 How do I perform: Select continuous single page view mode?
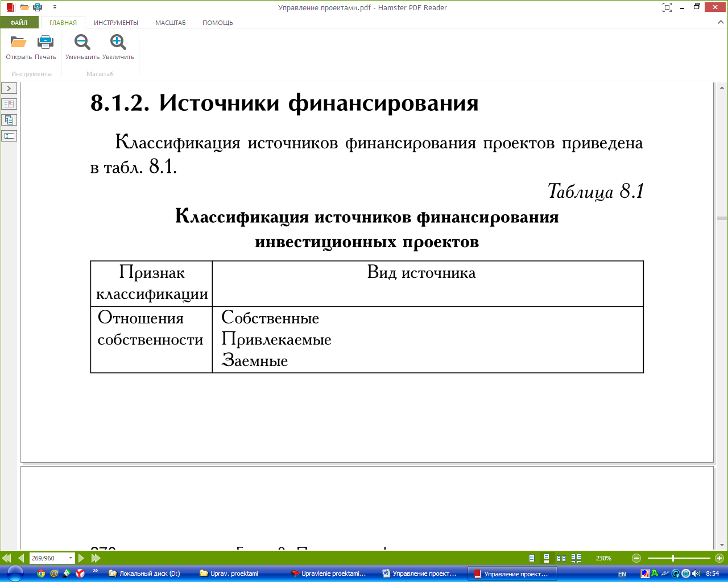pyautogui.click(x=547, y=558)
